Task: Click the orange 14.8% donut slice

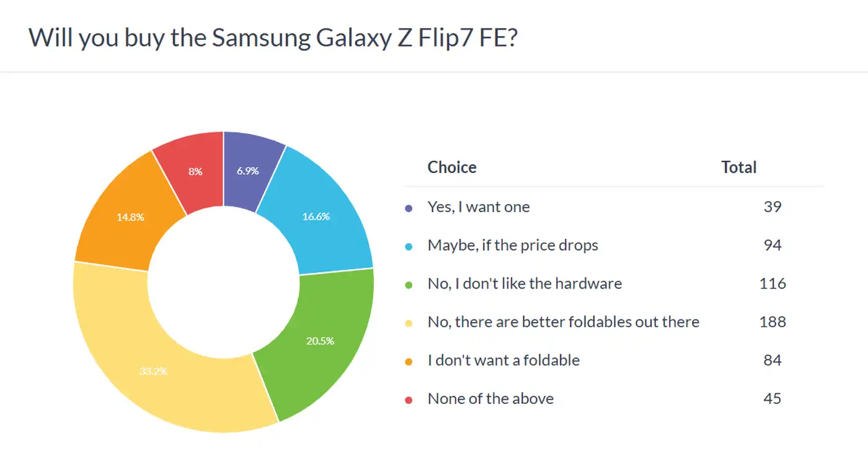Action: click(x=130, y=218)
